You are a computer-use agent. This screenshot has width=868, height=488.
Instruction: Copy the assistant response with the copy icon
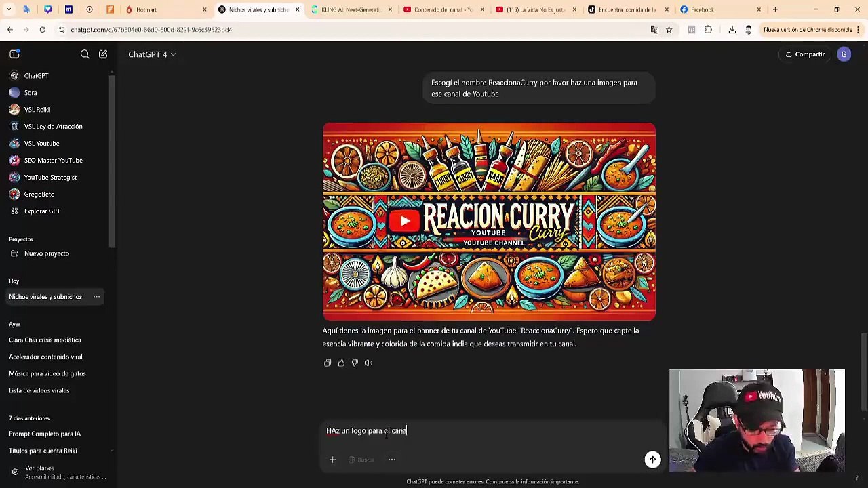(x=328, y=363)
